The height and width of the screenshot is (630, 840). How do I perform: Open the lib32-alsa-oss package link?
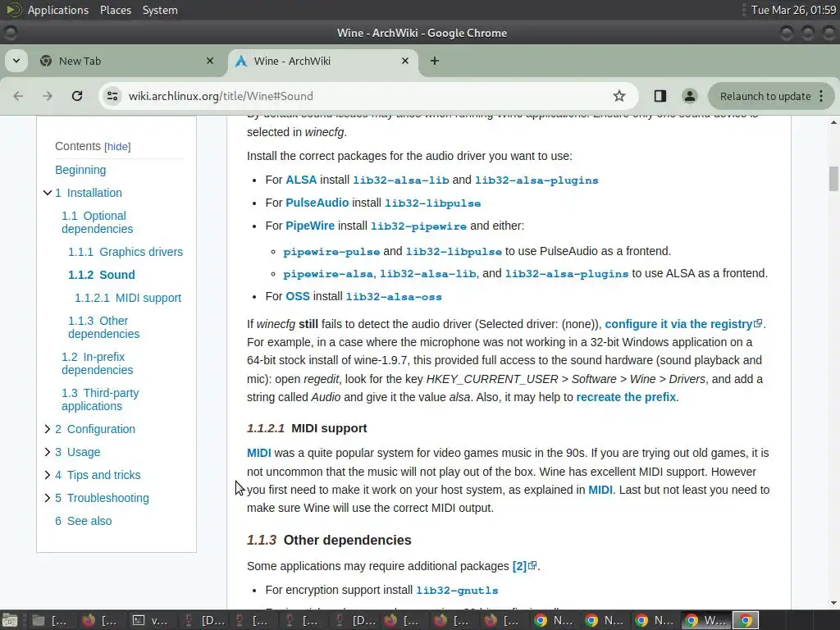click(x=394, y=297)
